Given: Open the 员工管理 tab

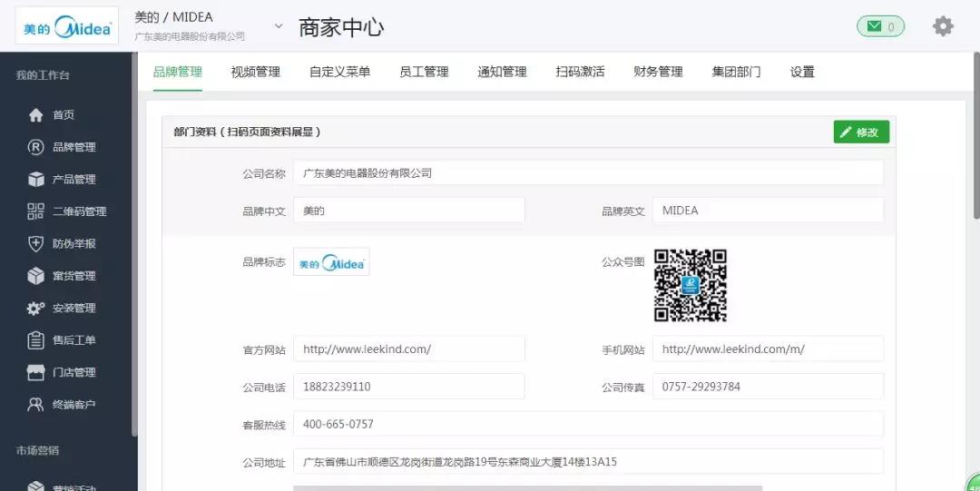Looking at the screenshot, I should tap(424, 72).
